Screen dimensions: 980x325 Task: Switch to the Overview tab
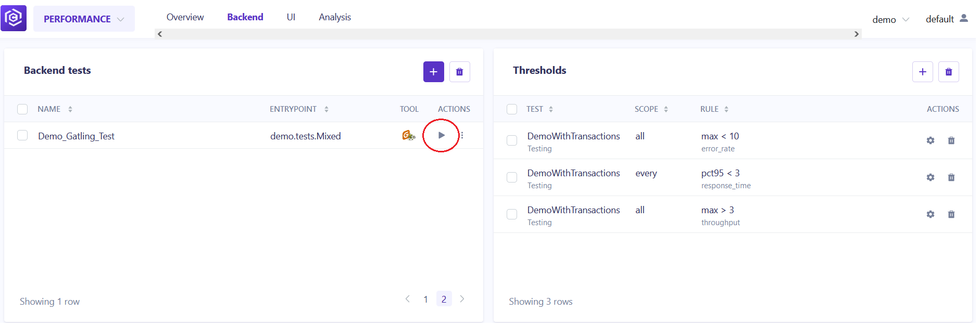pyautogui.click(x=185, y=17)
